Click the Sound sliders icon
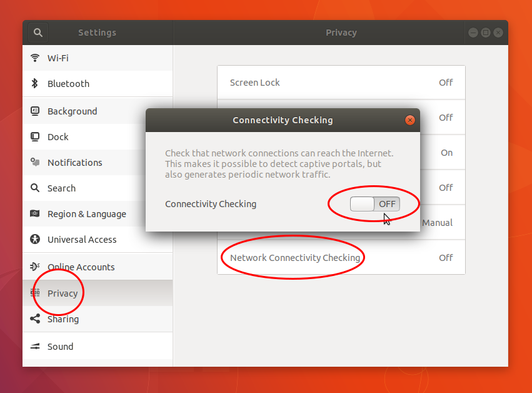Screen dimensions: 532x393 (34, 347)
